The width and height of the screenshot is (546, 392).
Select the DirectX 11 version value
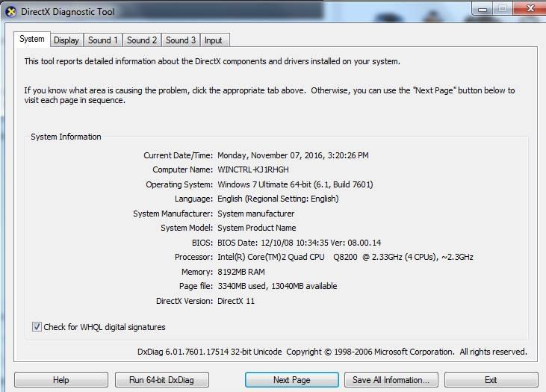[236, 301]
